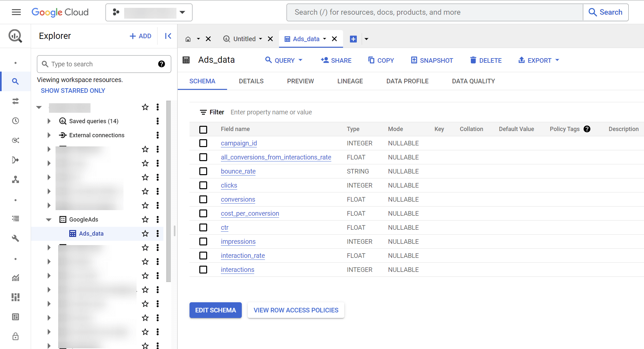Open the capacity management list icon in sidebar
The height and width of the screenshot is (349, 644).
[x=15, y=219]
